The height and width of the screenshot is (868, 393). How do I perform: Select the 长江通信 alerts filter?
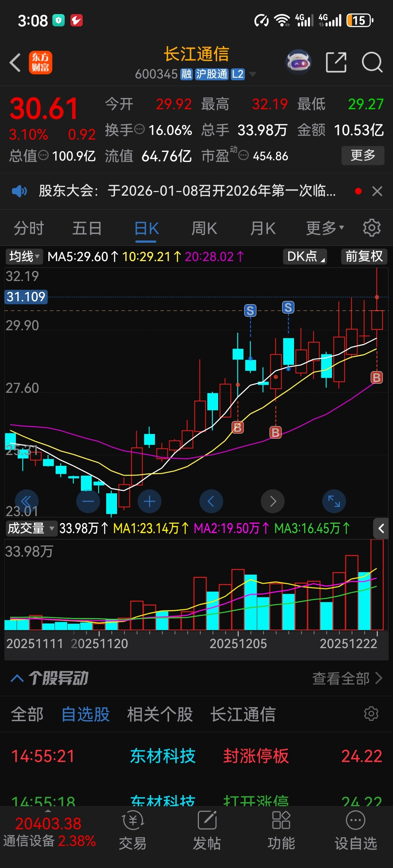[243, 714]
